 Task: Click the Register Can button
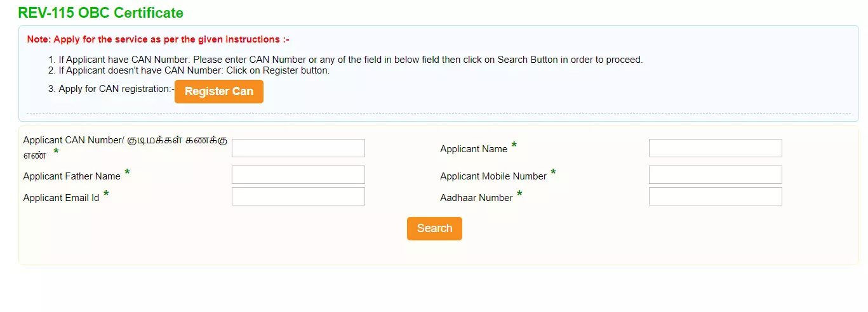pyautogui.click(x=218, y=91)
